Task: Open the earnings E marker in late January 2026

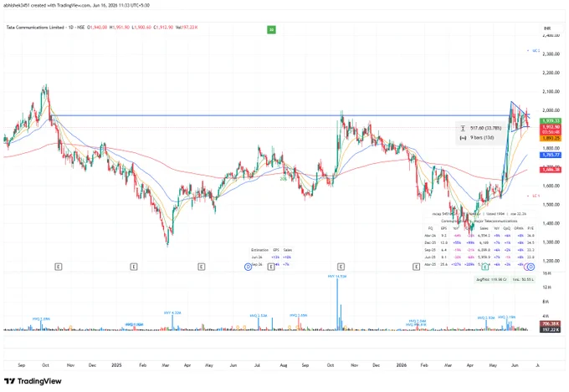Action: (x=416, y=267)
